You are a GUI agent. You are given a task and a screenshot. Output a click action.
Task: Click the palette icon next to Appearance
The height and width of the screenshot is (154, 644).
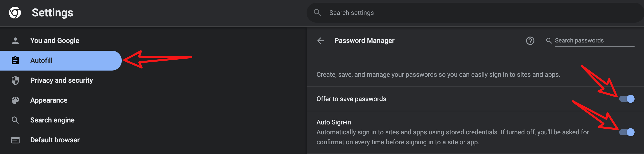(x=15, y=100)
